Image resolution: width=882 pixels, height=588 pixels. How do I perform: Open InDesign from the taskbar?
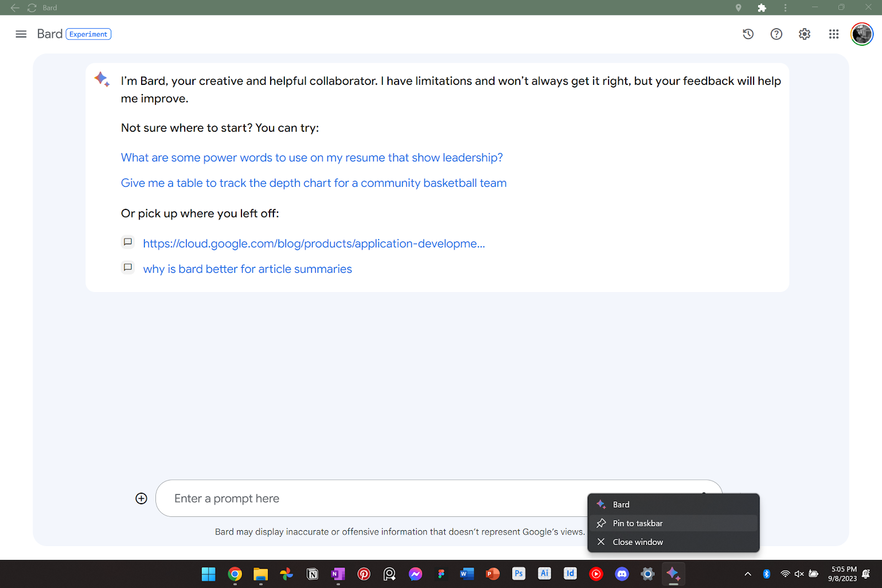570,574
